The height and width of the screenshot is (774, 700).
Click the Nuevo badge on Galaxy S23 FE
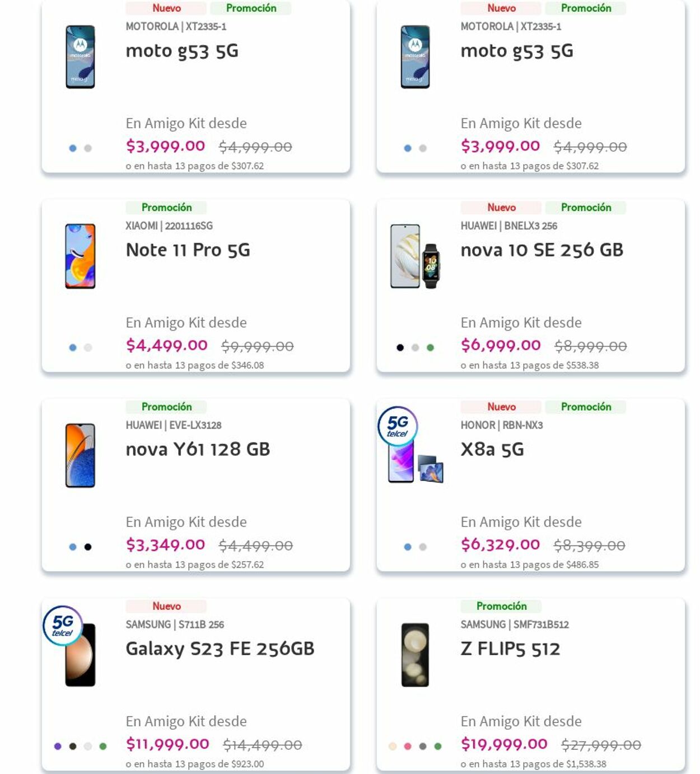pyautogui.click(x=166, y=606)
